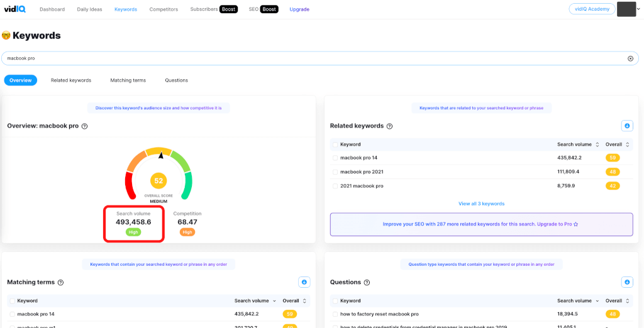Click the vidIQ logo
Image resolution: width=644 pixels, height=328 pixels.
coord(14,9)
